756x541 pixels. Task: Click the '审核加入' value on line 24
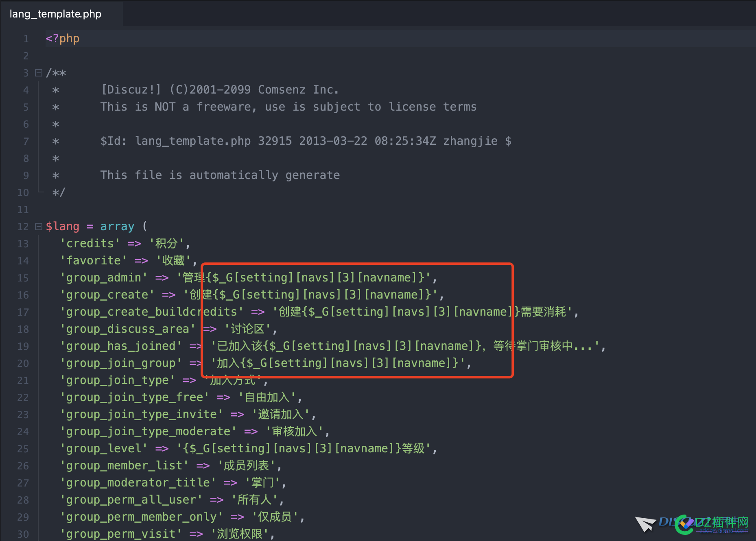pyautogui.click(x=295, y=431)
